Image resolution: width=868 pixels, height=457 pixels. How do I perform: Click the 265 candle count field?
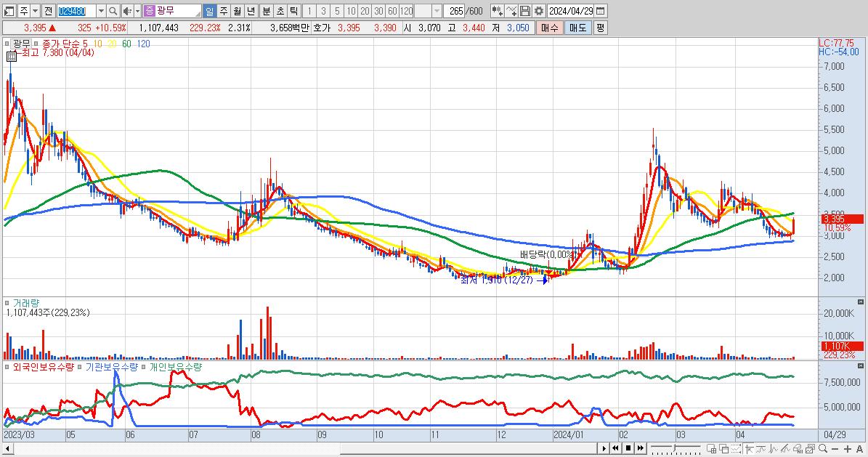click(454, 11)
